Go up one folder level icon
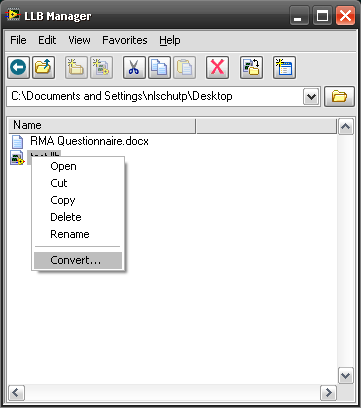This screenshot has height=408, width=361. (x=44, y=68)
